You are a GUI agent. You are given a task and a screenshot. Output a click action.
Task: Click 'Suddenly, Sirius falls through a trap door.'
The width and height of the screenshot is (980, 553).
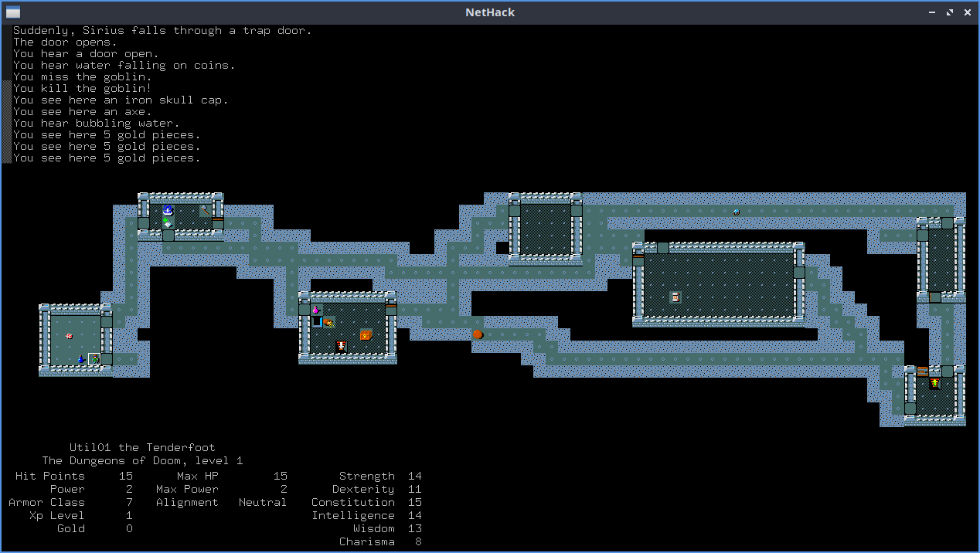162,31
